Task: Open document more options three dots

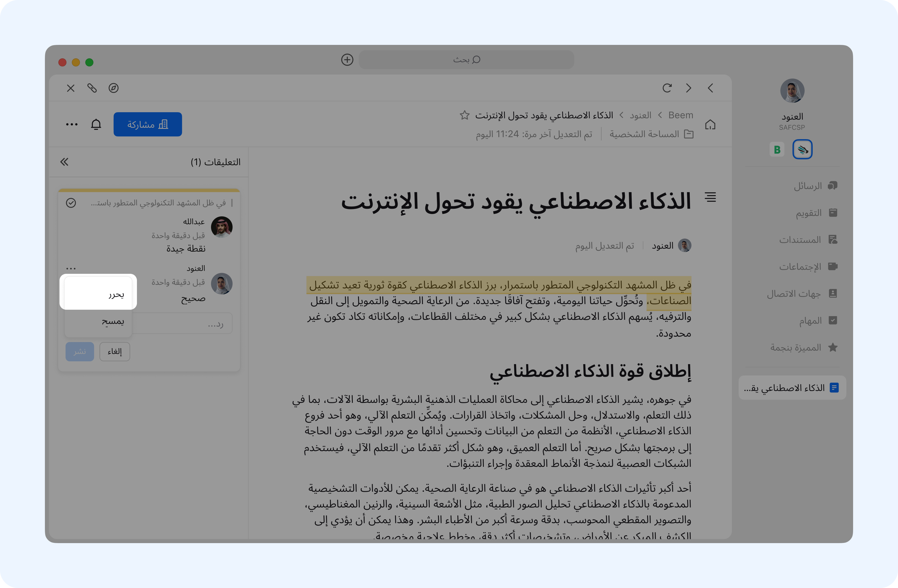Action: coord(72,124)
